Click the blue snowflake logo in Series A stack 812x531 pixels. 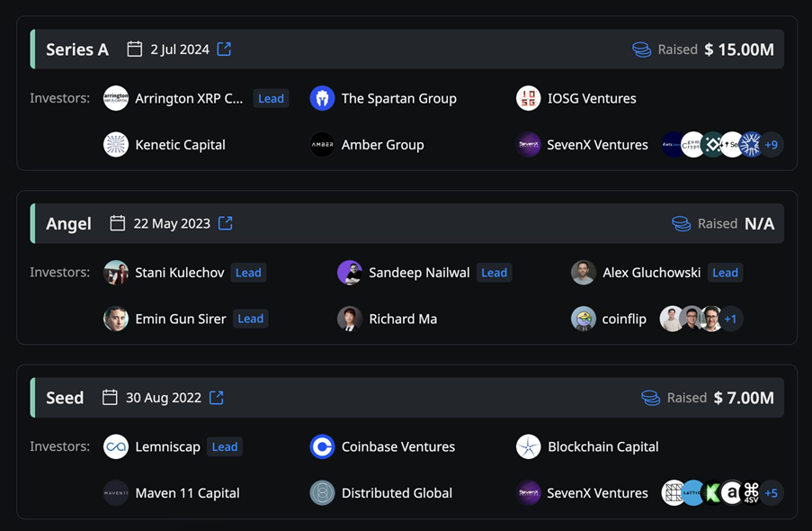click(x=752, y=145)
